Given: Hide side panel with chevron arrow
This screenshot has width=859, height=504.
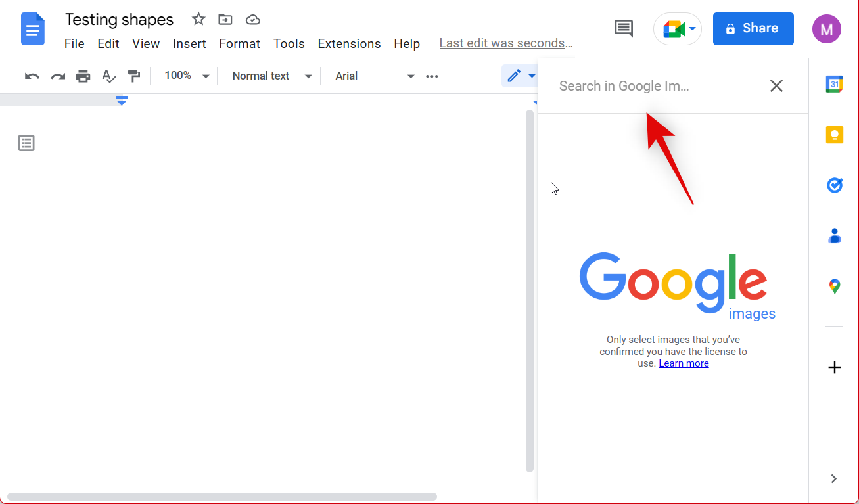Looking at the screenshot, I should coord(833,478).
